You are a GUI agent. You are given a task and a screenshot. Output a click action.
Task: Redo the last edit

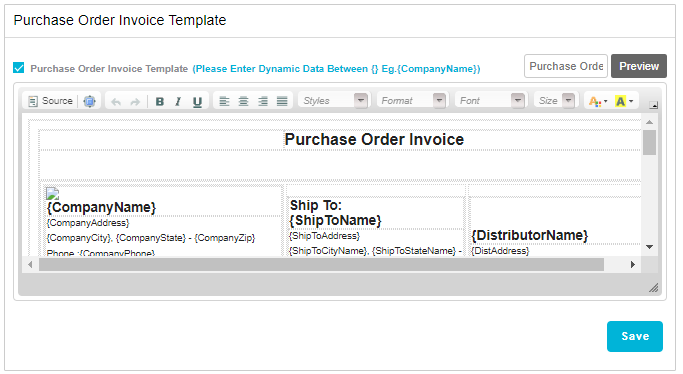[x=135, y=102]
